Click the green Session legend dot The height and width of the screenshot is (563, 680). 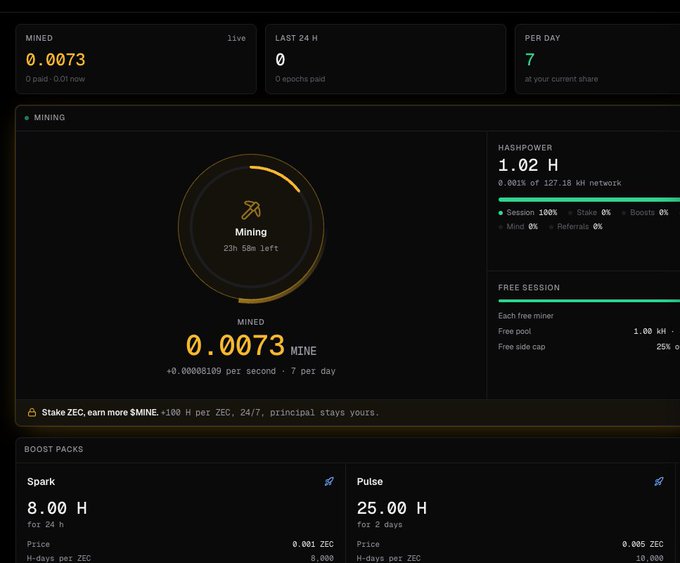(x=500, y=213)
